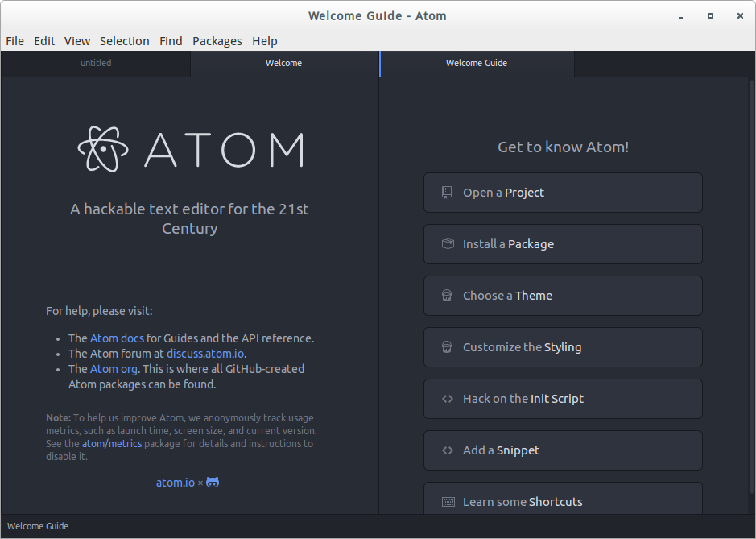Open the Packages menu
Image resolution: width=756 pixels, height=539 pixels.
pos(217,41)
